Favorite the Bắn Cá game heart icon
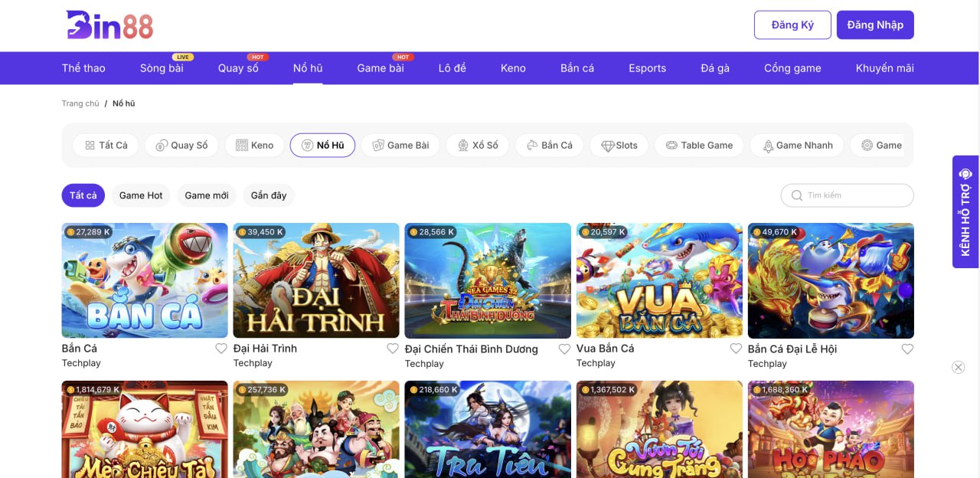This screenshot has width=980, height=478. pyautogui.click(x=221, y=349)
